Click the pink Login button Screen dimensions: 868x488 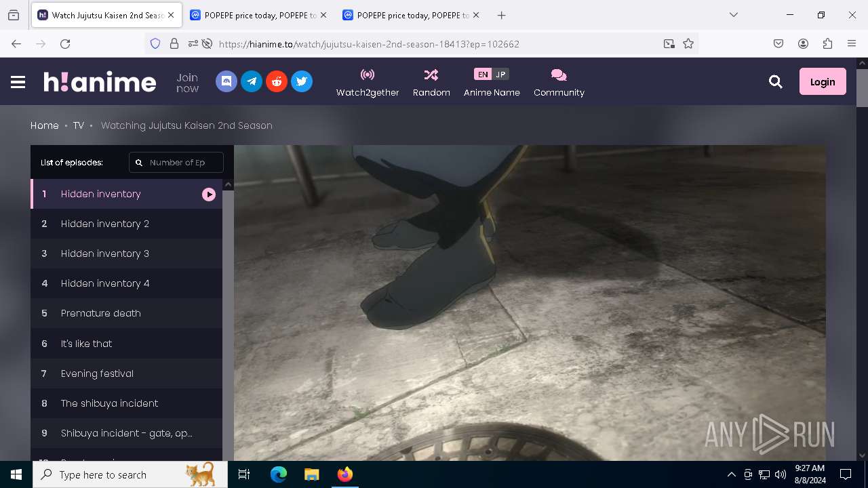(823, 81)
